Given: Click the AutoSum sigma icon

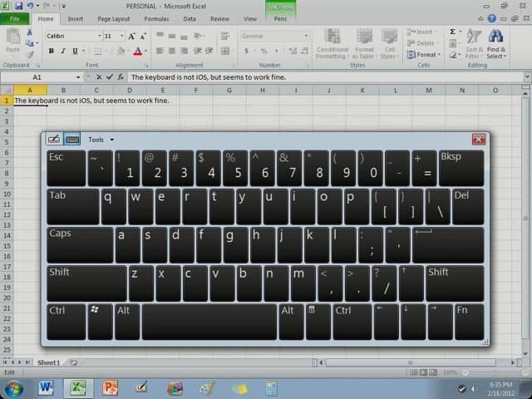Looking at the screenshot, I should pos(452,32).
